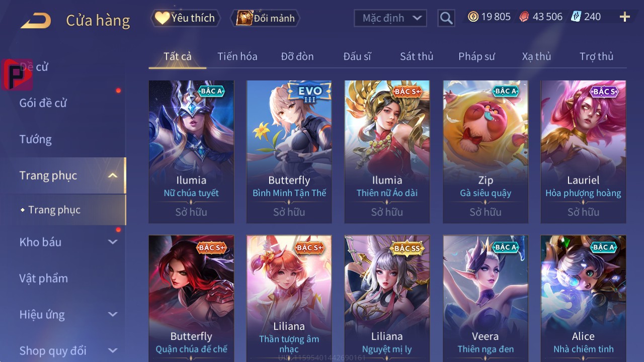
Task: Go back using the golden arrow
Action: click(x=36, y=21)
